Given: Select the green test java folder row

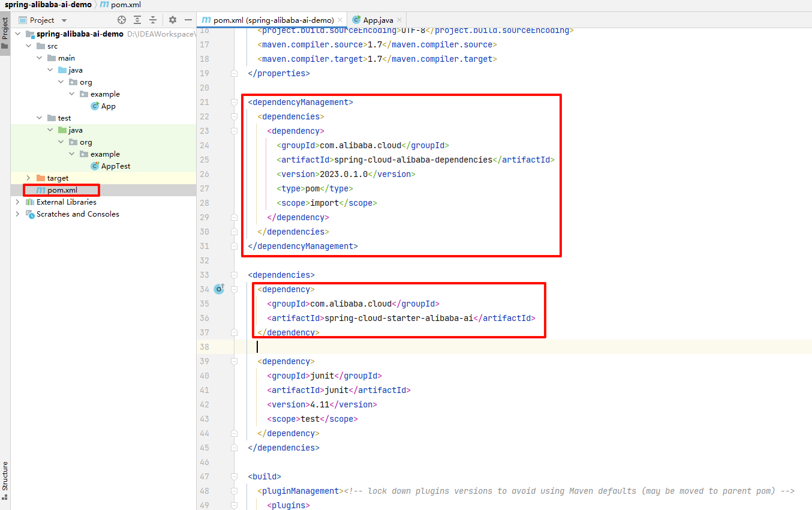Looking at the screenshot, I should click(103, 130).
